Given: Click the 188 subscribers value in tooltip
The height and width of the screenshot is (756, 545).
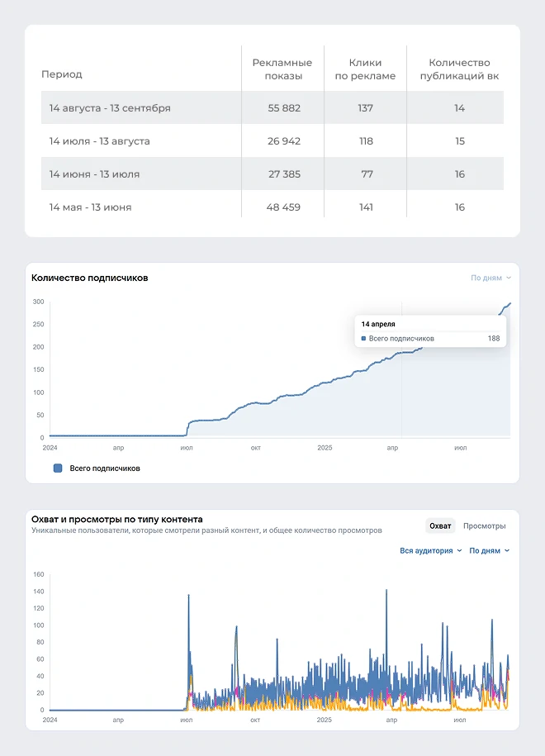Looking at the screenshot, I should 493,339.
